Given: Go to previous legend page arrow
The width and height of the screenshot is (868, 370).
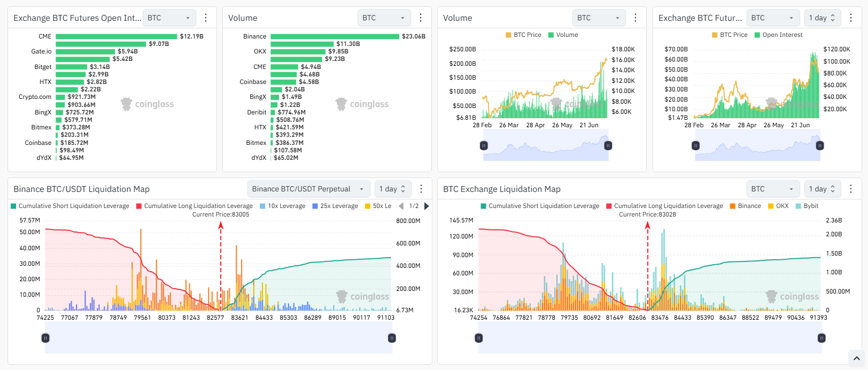Looking at the screenshot, I should pyautogui.click(x=401, y=206).
